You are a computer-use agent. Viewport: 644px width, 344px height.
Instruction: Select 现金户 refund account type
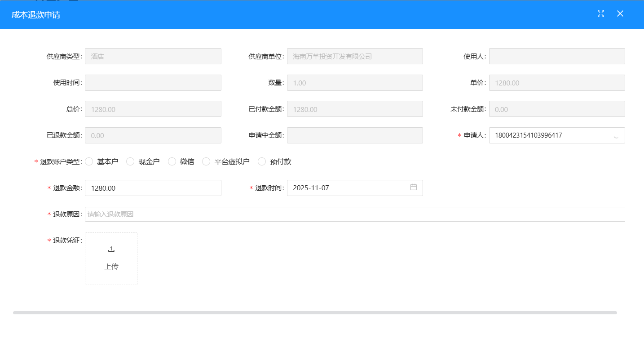coord(130,161)
